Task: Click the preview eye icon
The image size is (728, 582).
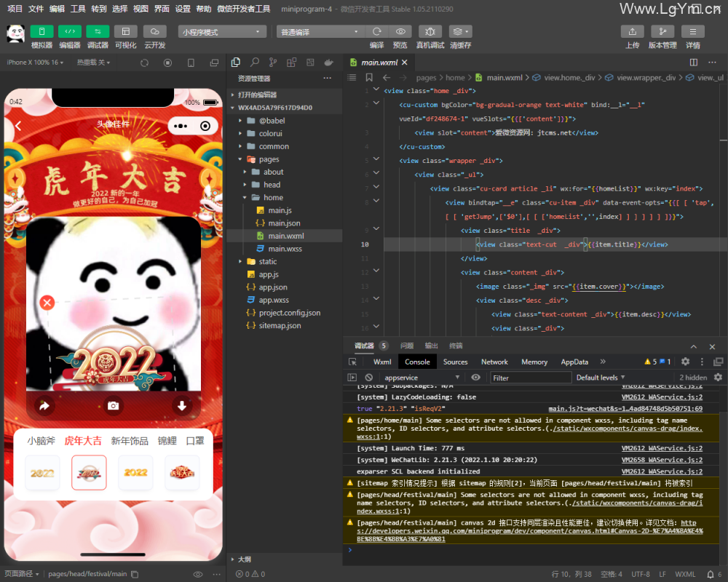Action: point(400,31)
